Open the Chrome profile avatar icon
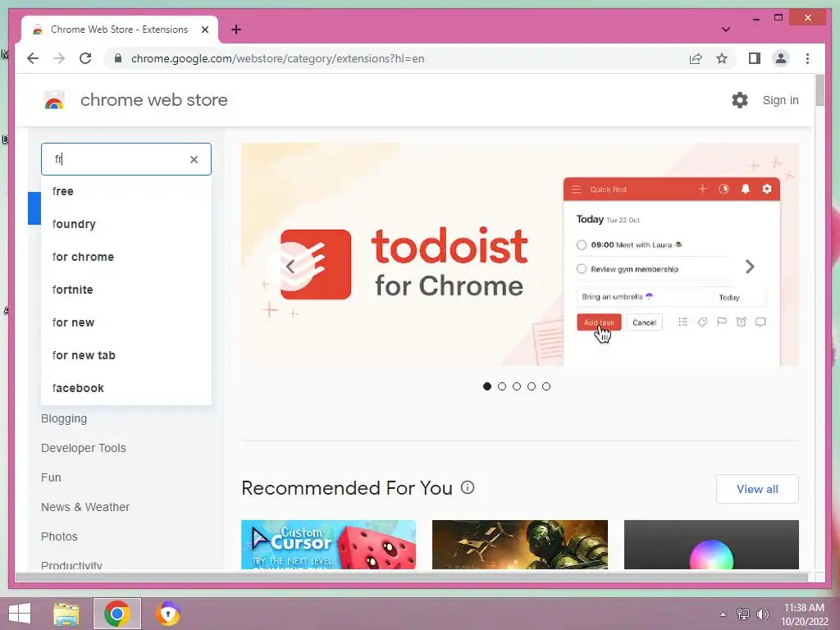The height and width of the screenshot is (630, 840). pos(781,58)
